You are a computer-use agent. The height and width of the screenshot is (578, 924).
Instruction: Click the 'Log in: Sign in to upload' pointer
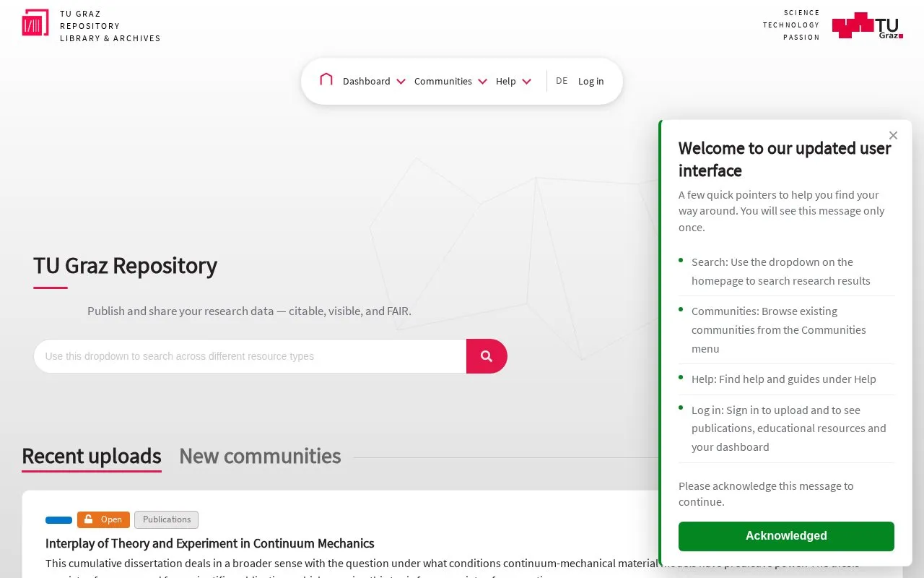[x=789, y=428]
